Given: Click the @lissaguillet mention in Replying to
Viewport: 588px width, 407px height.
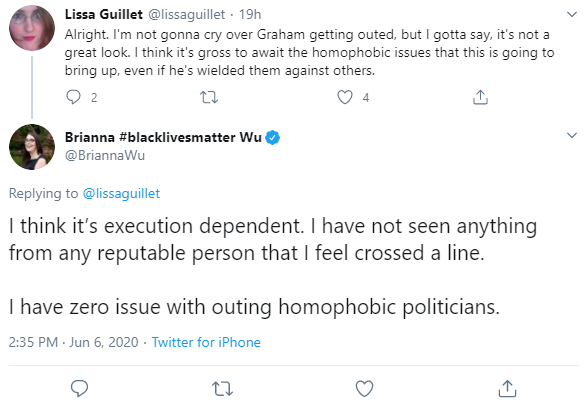Looking at the screenshot, I should [121, 194].
